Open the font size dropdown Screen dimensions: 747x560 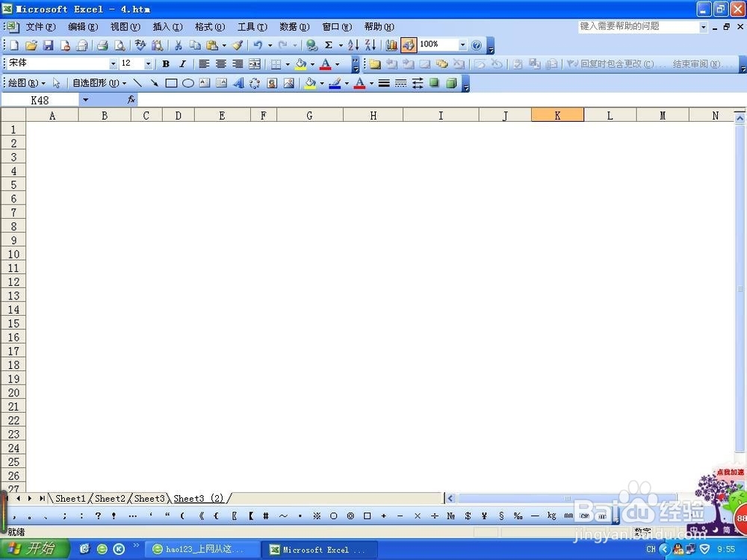148,63
